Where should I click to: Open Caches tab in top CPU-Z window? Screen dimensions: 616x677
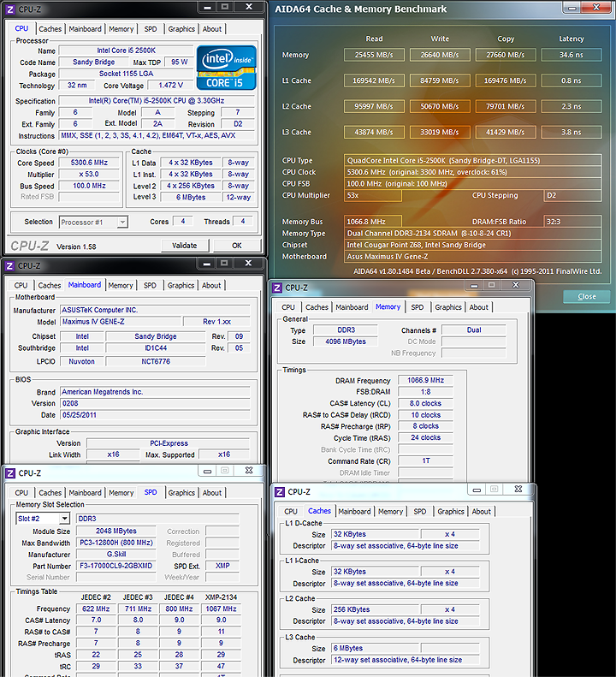tap(50, 29)
